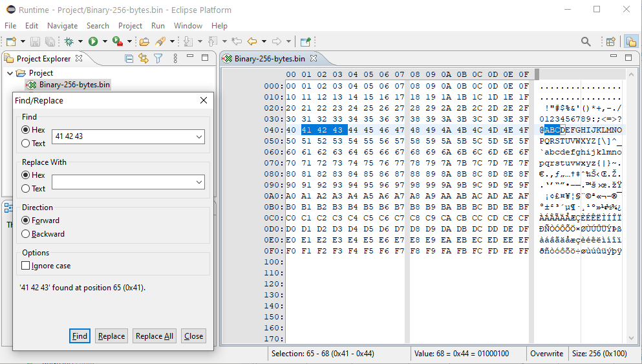This screenshot has height=364, width=642.
Task: Go to Last Edit Location icon
Action: click(x=237, y=41)
